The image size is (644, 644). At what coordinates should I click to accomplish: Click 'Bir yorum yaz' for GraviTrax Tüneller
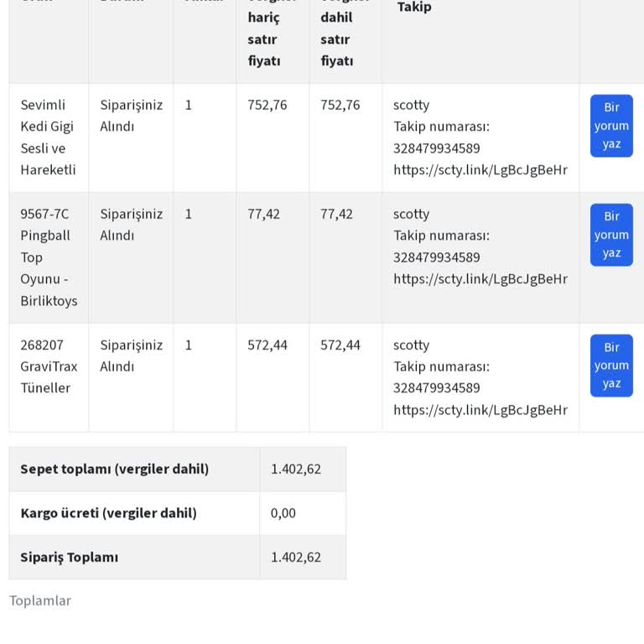click(611, 366)
